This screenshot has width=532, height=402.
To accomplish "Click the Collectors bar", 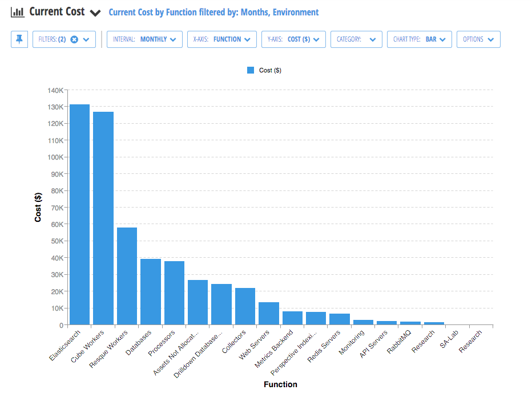I will (245, 306).
